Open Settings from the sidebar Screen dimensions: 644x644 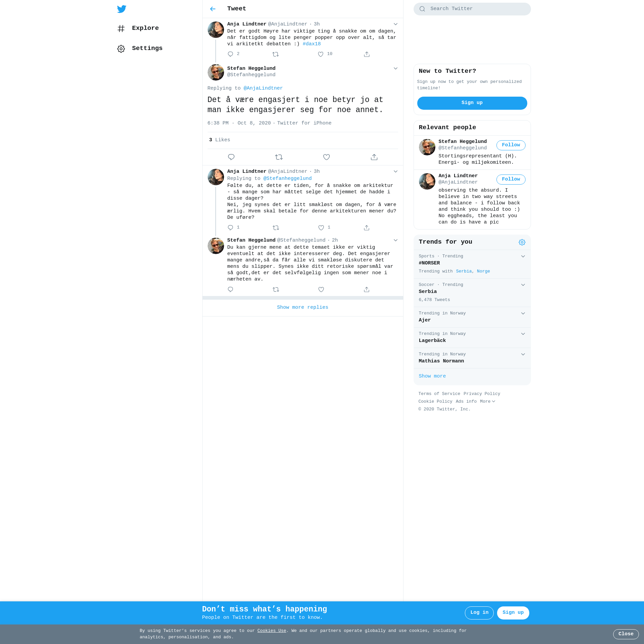point(140,48)
